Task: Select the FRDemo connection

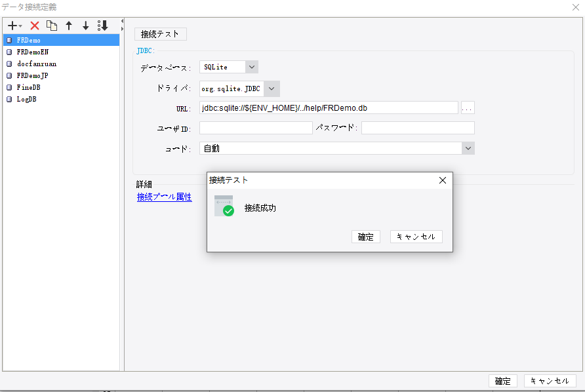Action: [61, 40]
